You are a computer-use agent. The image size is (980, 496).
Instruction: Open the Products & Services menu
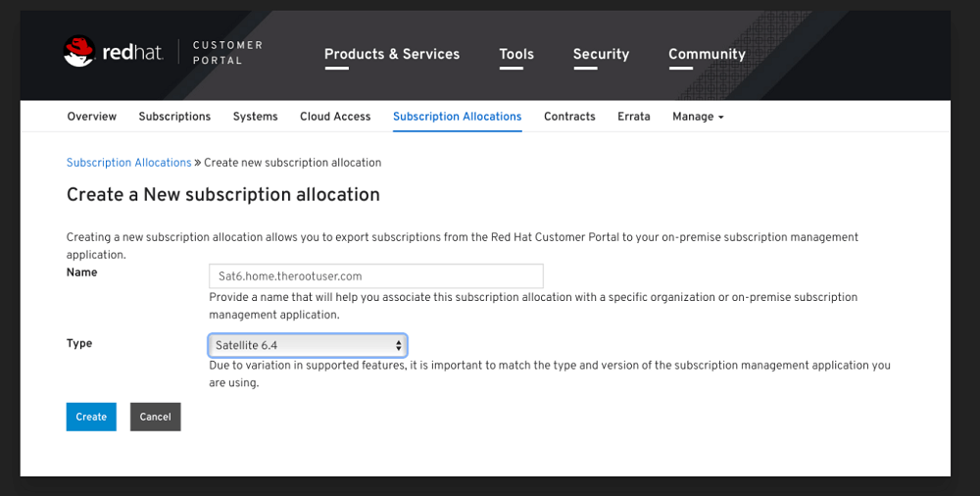point(391,54)
